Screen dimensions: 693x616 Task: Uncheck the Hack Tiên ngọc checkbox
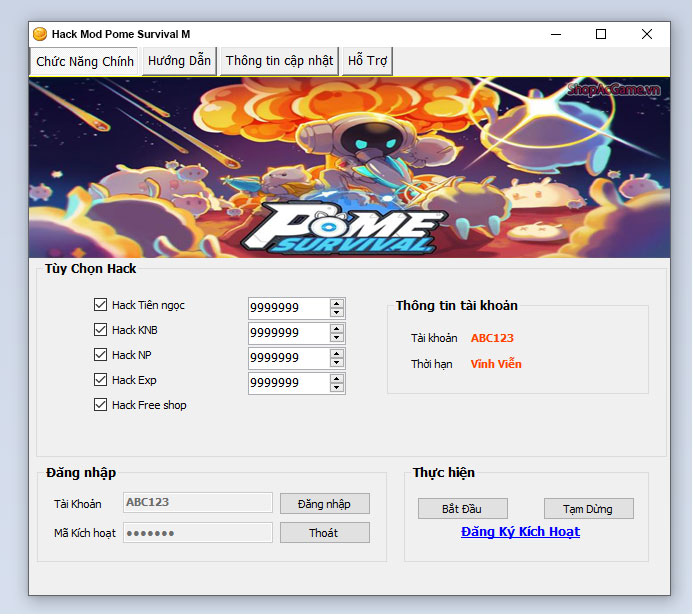100,305
